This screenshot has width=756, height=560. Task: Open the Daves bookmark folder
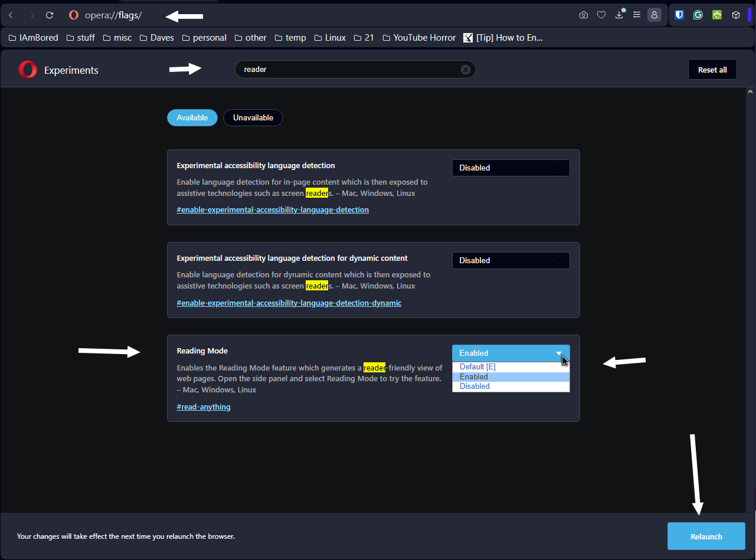[156, 38]
